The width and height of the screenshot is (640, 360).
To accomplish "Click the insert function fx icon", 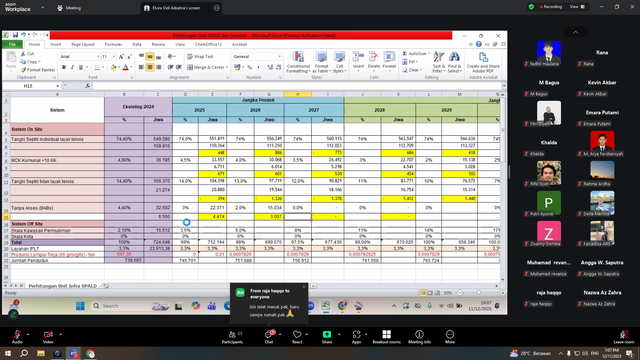I will tap(88, 86).
